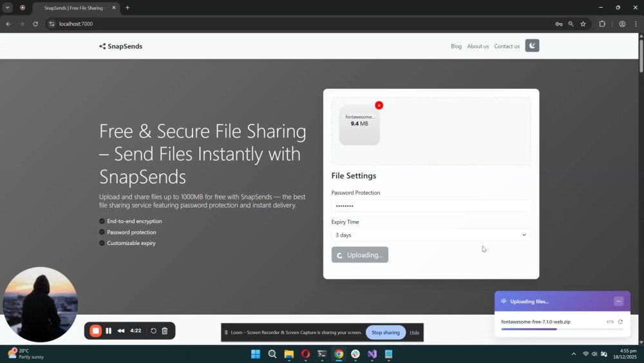Open the volume control in the tray
The image size is (644, 363).
point(594,354)
